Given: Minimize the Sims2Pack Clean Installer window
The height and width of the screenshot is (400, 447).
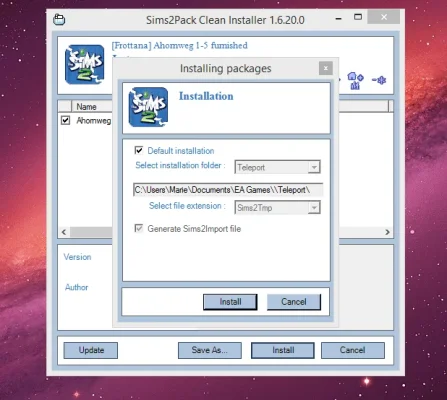Looking at the screenshot, I should 339,19.
